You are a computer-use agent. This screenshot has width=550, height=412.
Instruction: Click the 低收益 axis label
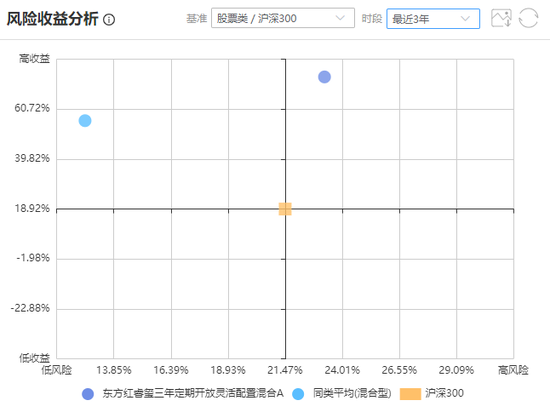click(34, 358)
